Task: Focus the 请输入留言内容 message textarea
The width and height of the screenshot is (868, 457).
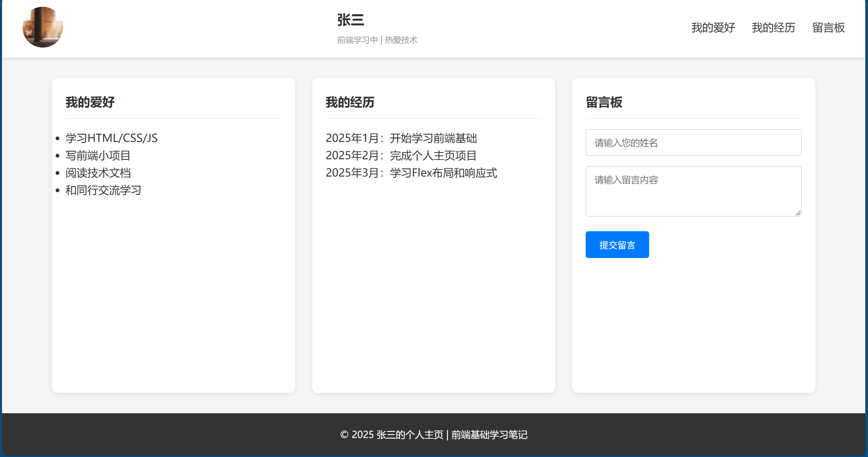Action: click(693, 191)
